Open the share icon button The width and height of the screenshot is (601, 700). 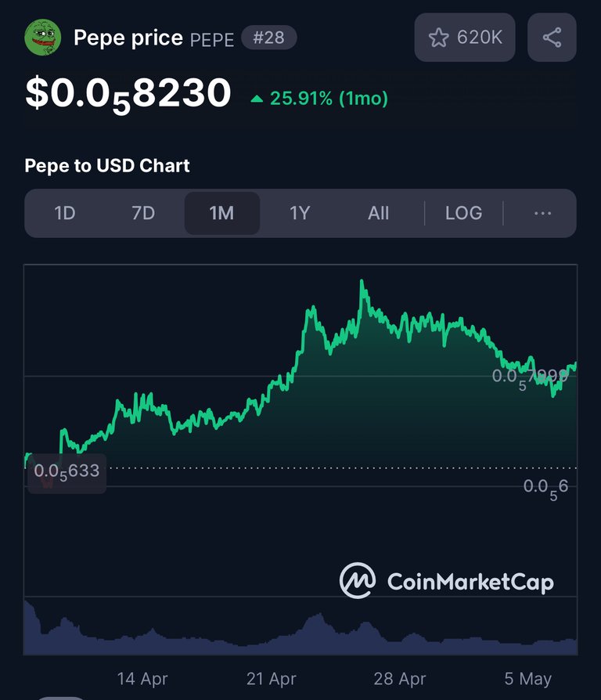[x=552, y=37]
